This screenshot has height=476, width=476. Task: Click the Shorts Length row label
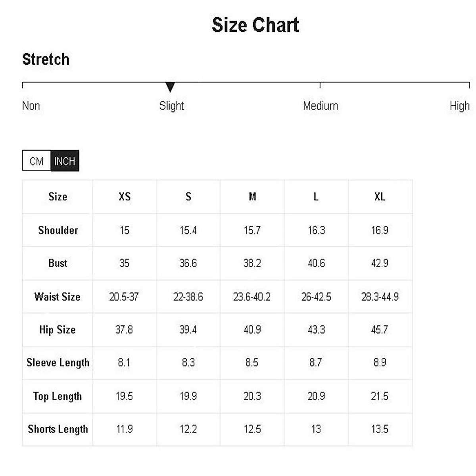point(58,429)
